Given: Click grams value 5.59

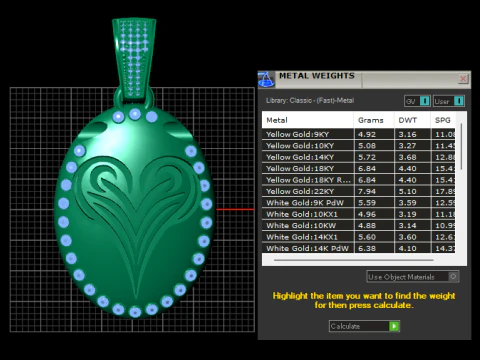Looking at the screenshot, I should [367, 203].
